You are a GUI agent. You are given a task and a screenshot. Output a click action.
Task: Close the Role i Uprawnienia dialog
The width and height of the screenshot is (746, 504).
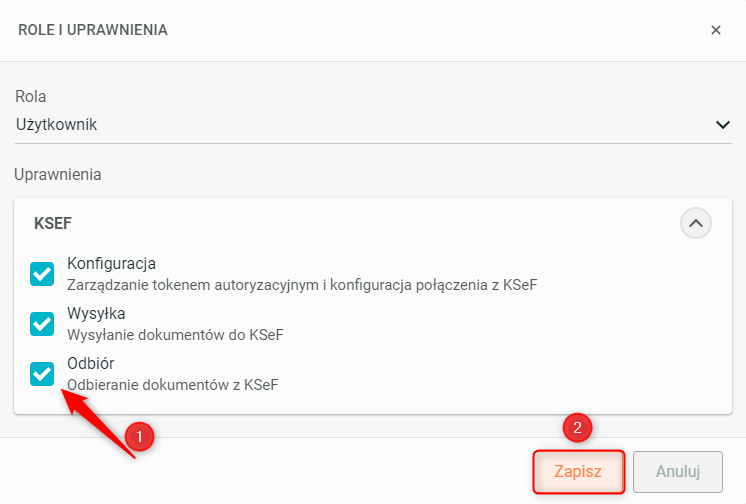tap(716, 30)
